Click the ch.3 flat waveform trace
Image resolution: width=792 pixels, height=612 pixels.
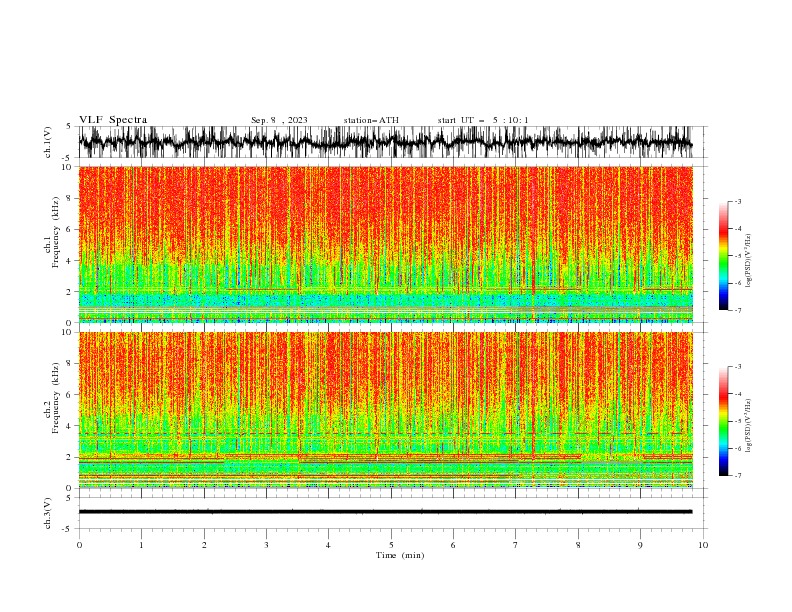[385, 512]
